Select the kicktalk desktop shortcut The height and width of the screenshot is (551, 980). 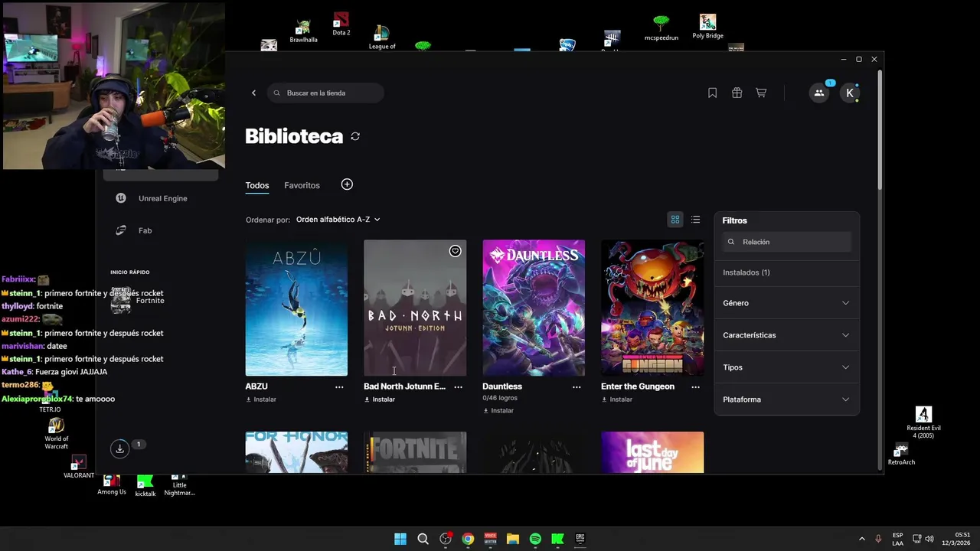145,486
